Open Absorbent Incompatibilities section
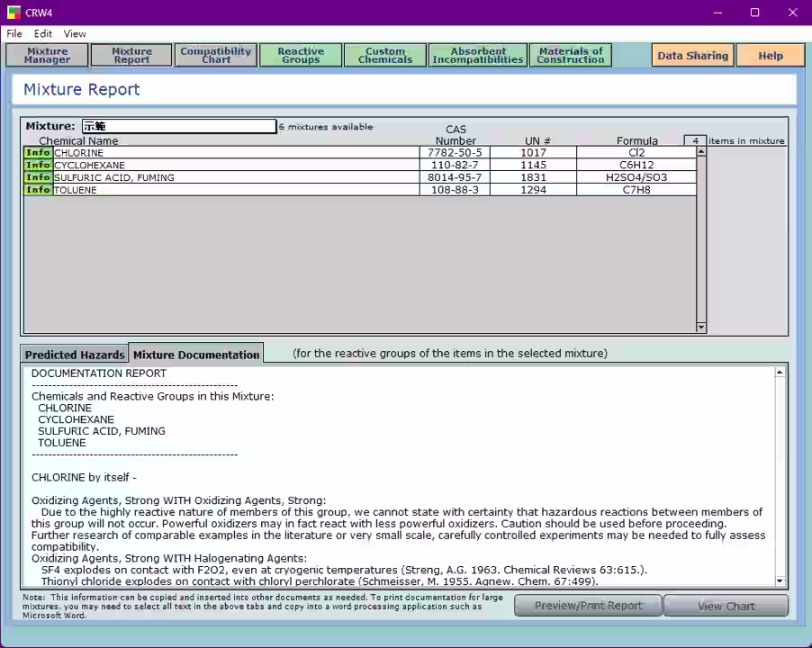Image resolution: width=812 pixels, height=648 pixels. 477,56
